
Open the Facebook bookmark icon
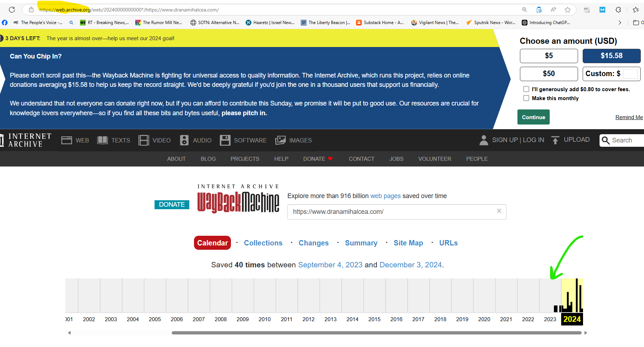pos(5,23)
